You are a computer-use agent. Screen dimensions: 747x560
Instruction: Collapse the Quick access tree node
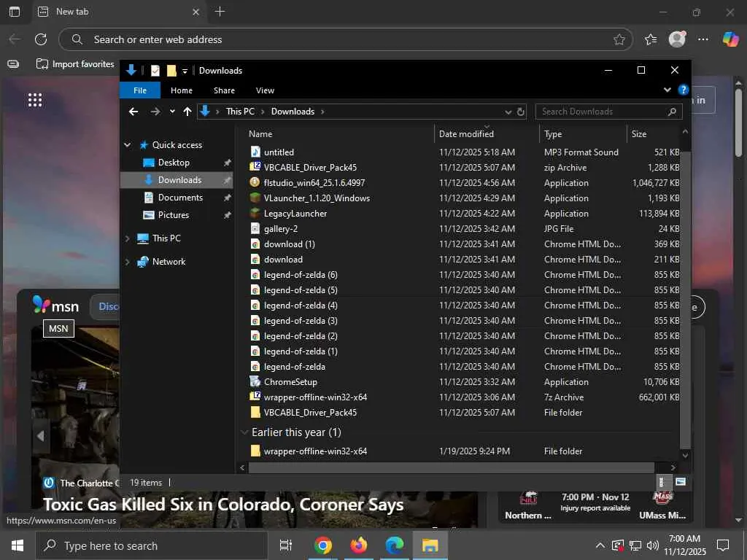[127, 145]
